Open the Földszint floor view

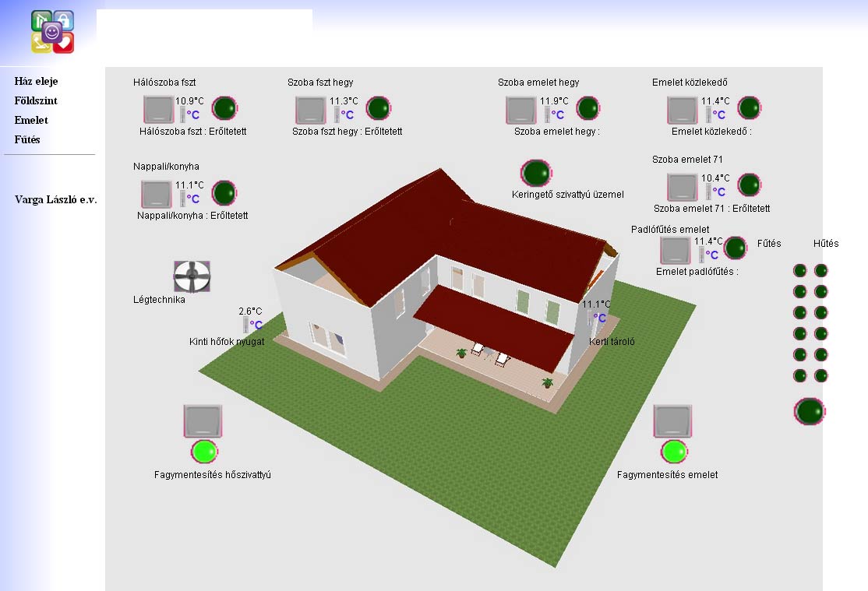[x=36, y=100]
